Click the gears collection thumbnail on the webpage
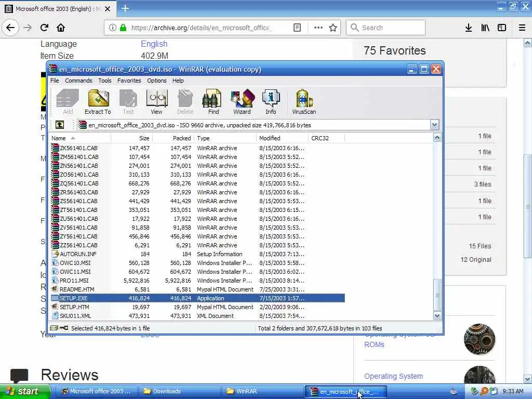 479,339
